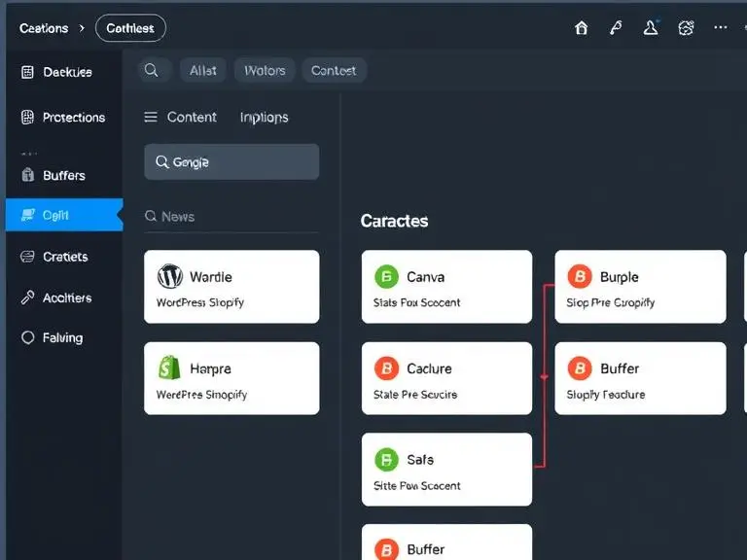The image size is (747, 560).
Task: Click the Shopify bag logo on Harpra card
Action: coord(169,367)
